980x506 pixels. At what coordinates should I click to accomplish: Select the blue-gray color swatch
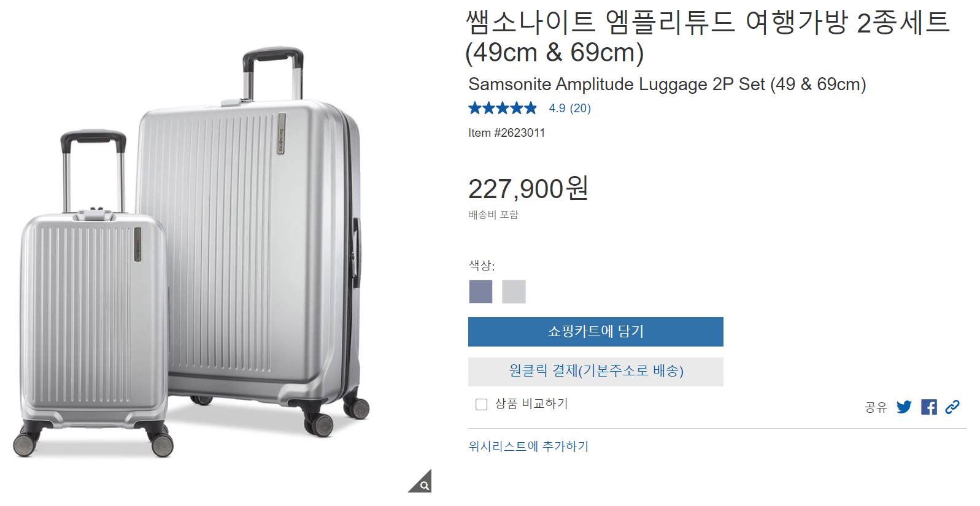[x=480, y=291]
